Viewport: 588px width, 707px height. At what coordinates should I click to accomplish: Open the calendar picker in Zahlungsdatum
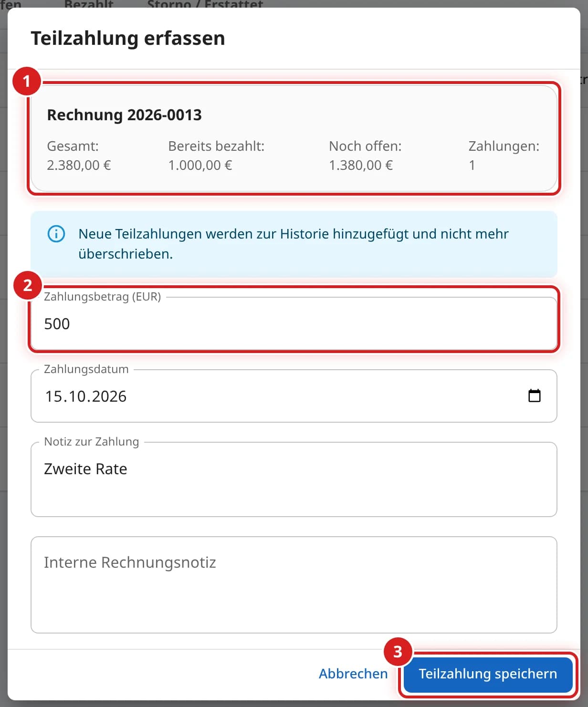(x=534, y=396)
